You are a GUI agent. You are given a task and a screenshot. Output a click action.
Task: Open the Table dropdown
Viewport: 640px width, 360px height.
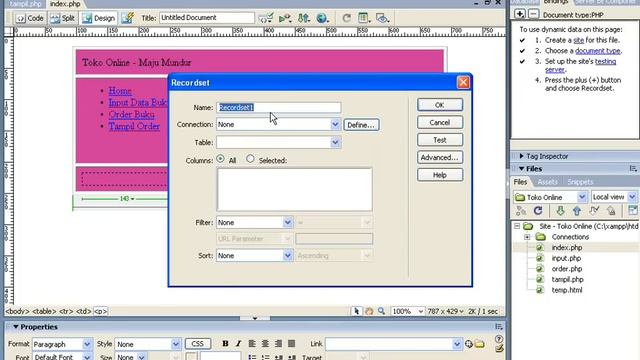click(335, 142)
